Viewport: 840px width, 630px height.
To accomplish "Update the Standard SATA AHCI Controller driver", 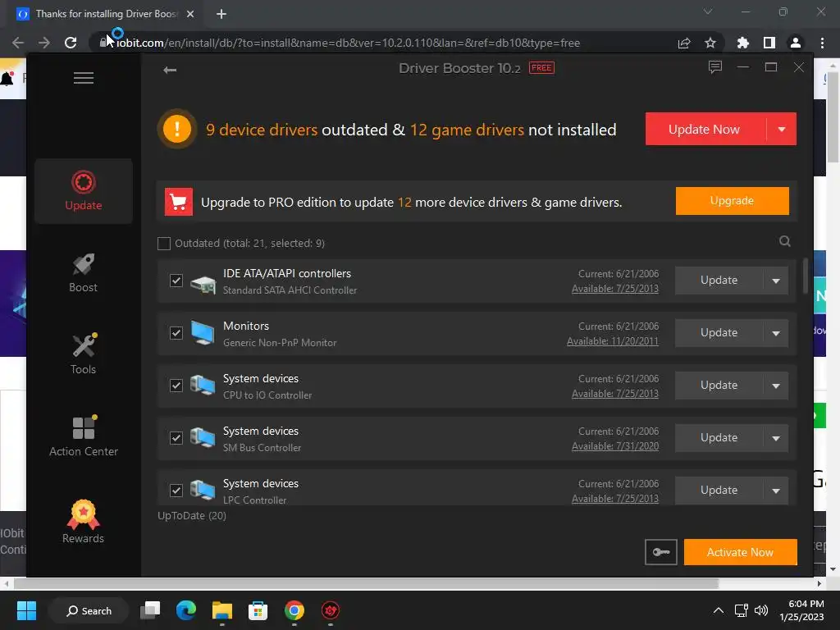I will click(x=719, y=281).
